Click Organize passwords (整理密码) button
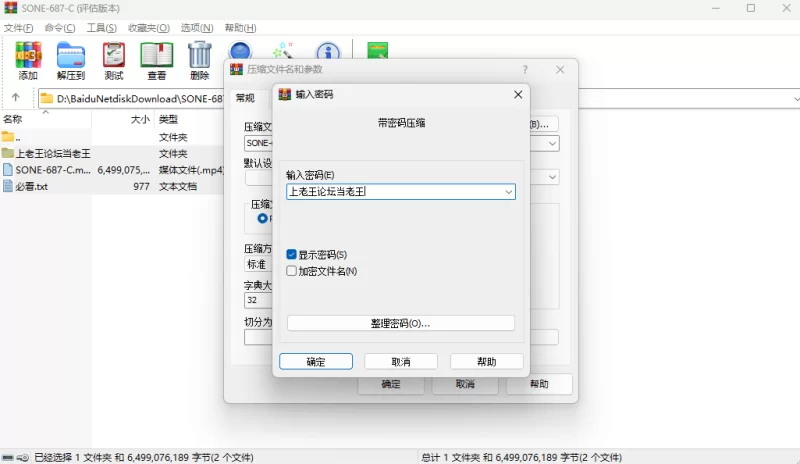 [x=401, y=323]
